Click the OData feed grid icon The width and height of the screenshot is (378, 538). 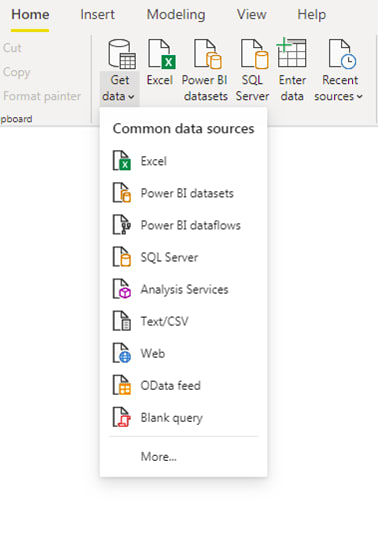click(122, 385)
